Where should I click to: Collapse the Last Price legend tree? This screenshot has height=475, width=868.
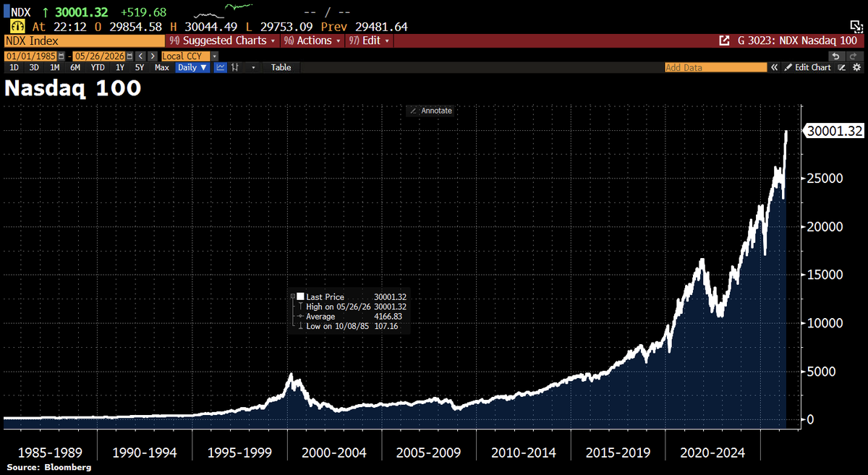coord(293,296)
